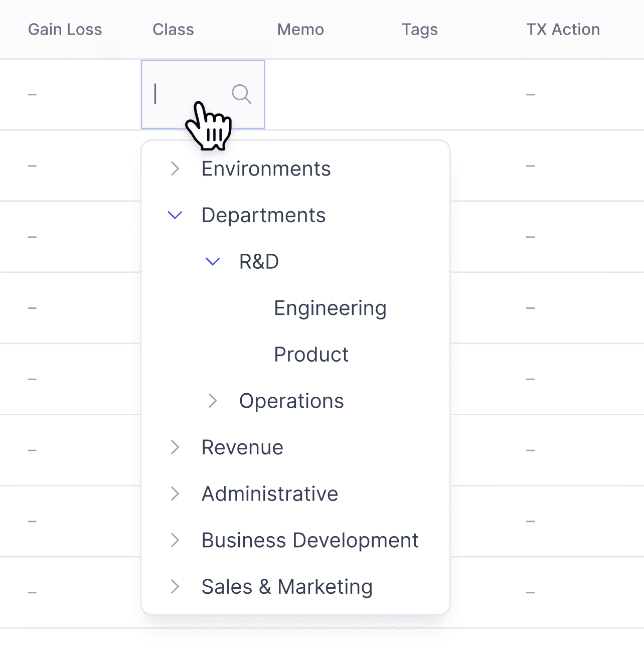Pick the Sales & Marketing item
Viewport: 644px width, 661px height.
coord(287,587)
